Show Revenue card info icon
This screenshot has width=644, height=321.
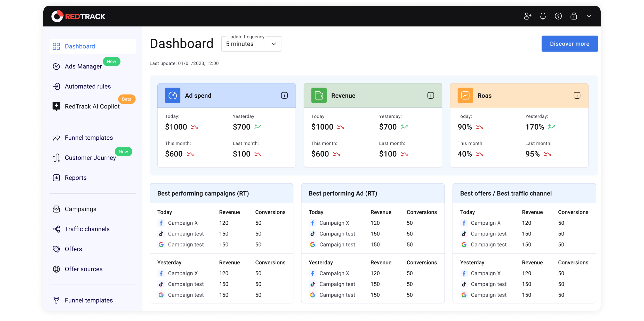pyautogui.click(x=431, y=96)
